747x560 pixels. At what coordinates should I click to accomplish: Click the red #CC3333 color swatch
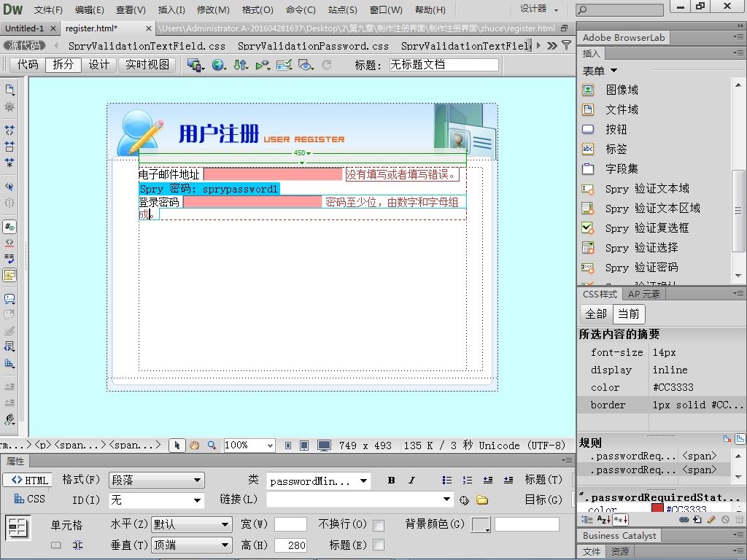657,508
